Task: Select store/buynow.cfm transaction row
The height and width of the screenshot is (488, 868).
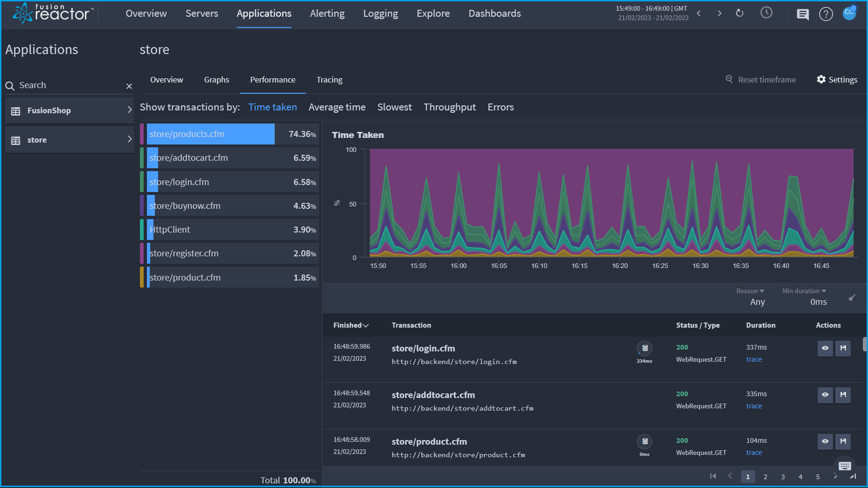Action: click(229, 206)
